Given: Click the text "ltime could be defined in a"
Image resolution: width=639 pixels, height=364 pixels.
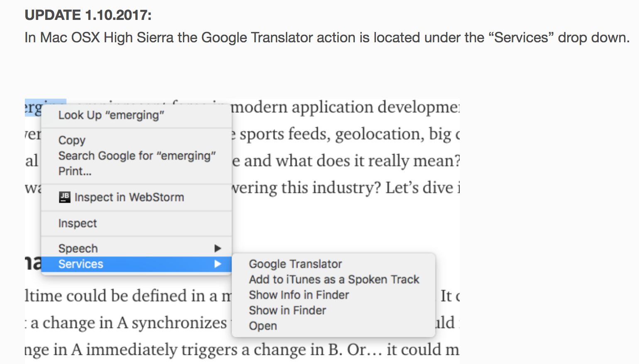Looking at the screenshot, I should [x=121, y=296].
